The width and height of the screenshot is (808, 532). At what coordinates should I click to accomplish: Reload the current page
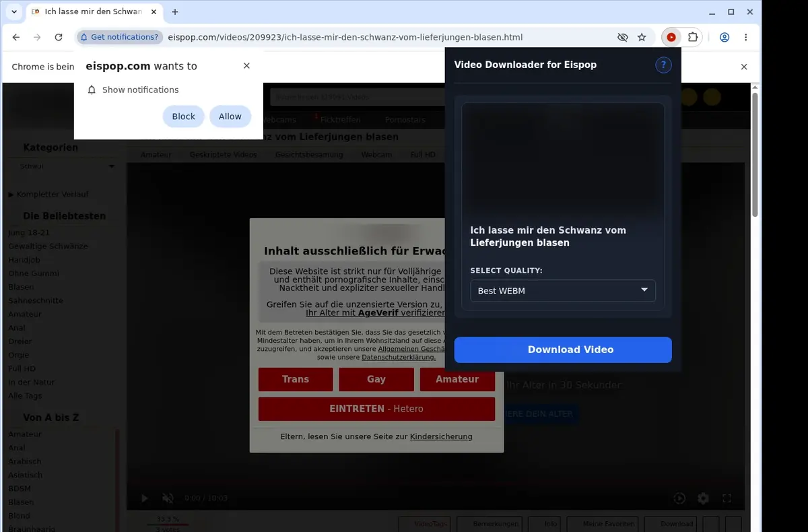point(59,38)
